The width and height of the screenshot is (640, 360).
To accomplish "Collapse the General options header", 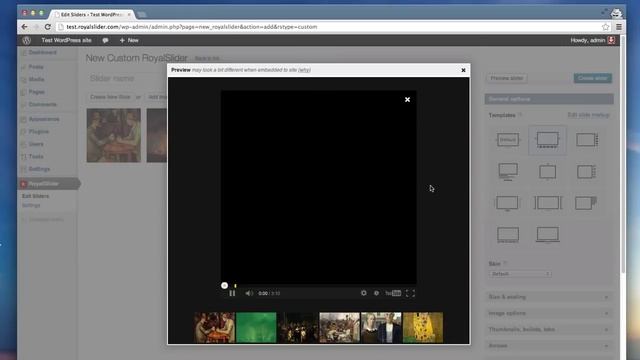I will click(x=549, y=99).
